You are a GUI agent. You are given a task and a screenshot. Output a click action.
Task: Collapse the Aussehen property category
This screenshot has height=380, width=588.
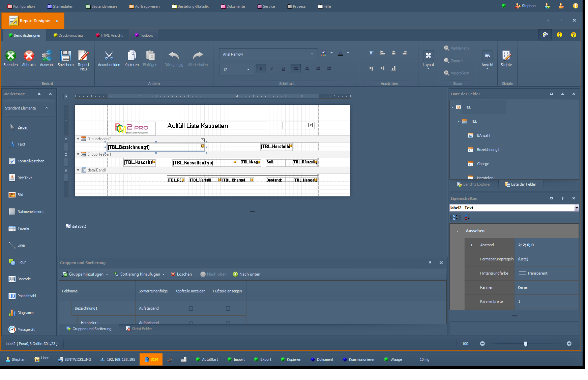point(457,231)
